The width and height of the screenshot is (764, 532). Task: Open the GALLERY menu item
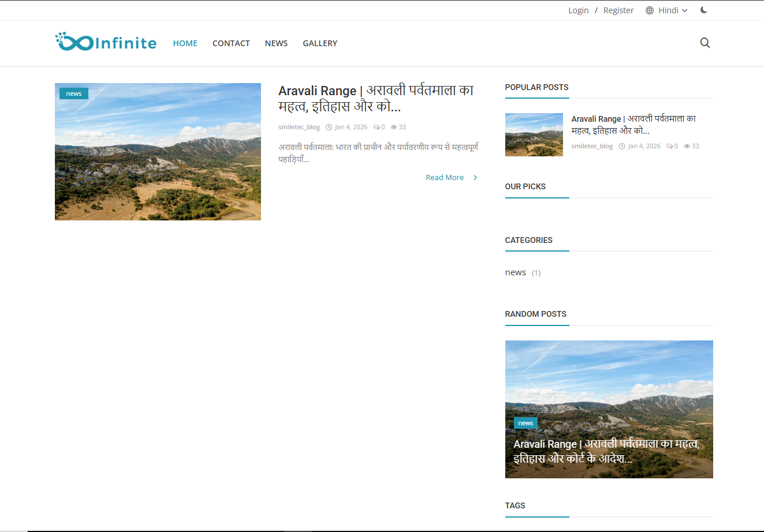coord(320,43)
